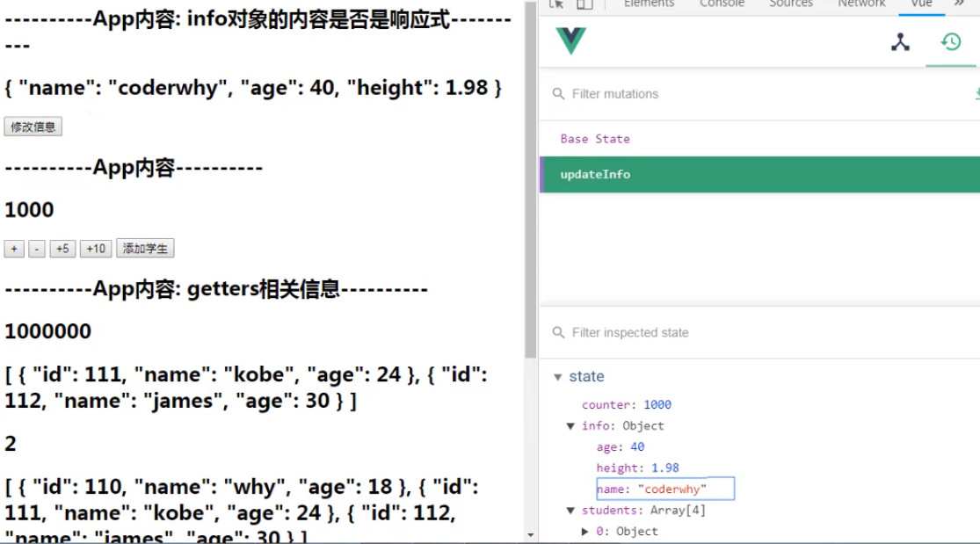Switch to the Vuex history view
980x544 pixels.
(951, 42)
